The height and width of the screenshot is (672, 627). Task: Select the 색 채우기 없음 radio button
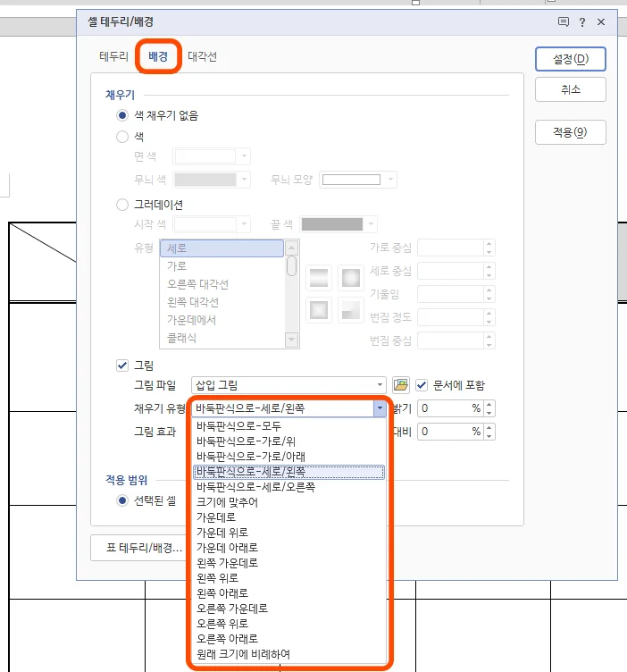(122, 115)
